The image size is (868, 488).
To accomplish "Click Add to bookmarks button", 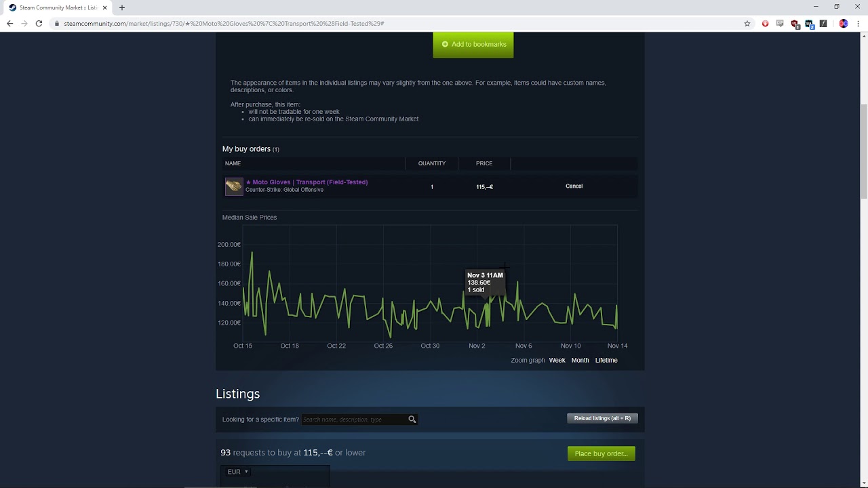I will pyautogui.click(x=473, y=44).
